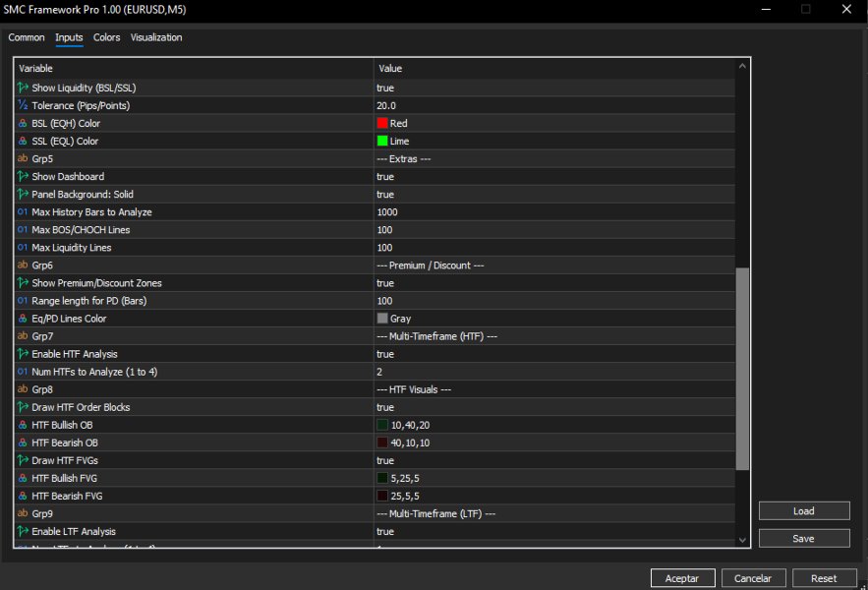Click the boolean icon beside Show Dashboard
The height and width of the screenshot is (590, 868).
tap(23, 176)
